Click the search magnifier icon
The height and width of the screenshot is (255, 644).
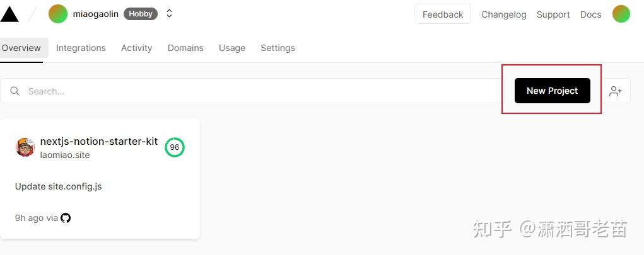(15, 91)
